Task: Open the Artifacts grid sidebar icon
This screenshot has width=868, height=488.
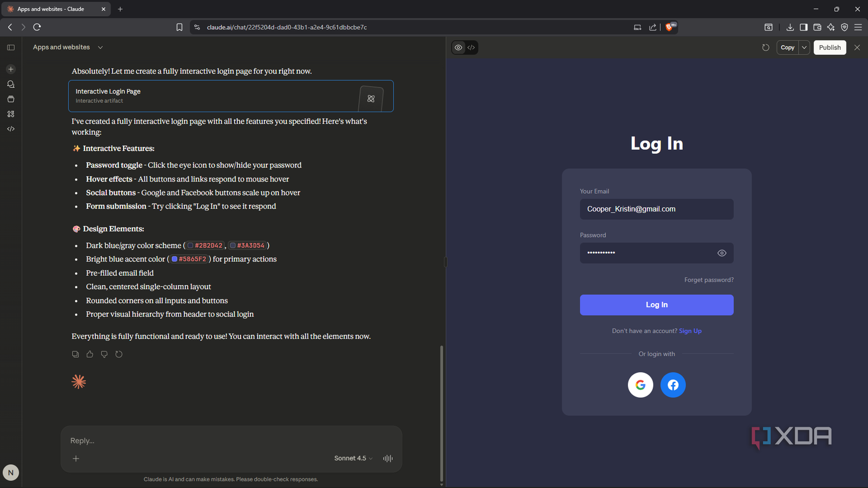Action: tap(10, 114)
